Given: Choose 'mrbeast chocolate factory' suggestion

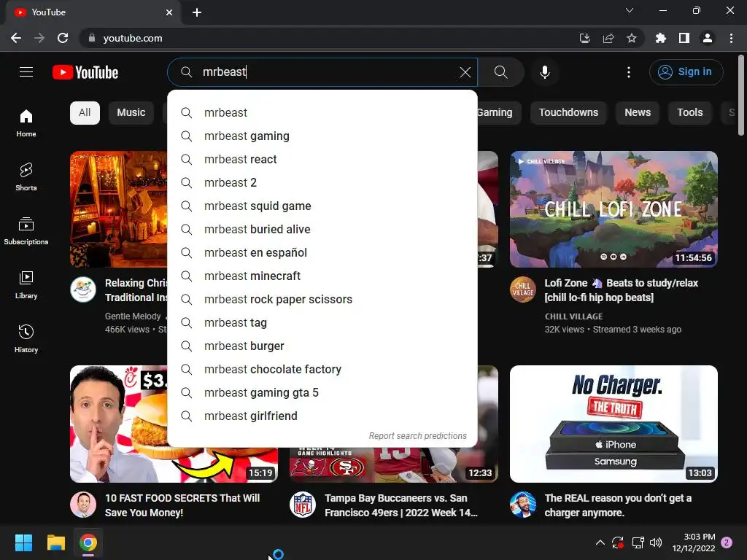Looking at the screenshot, I should (322, 370).
